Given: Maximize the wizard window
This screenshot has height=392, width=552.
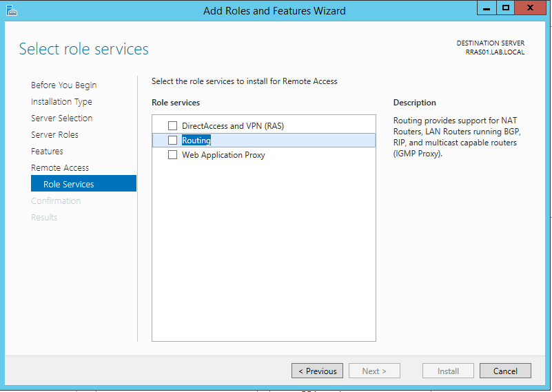Looking at the screenshot, I should [x=506, y=8].
